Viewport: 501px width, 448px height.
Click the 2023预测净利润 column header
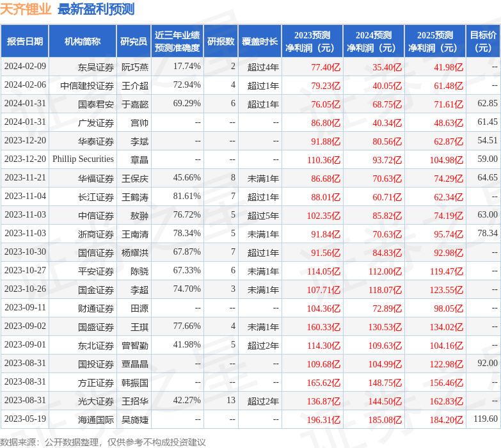click(x=312, y=41)
